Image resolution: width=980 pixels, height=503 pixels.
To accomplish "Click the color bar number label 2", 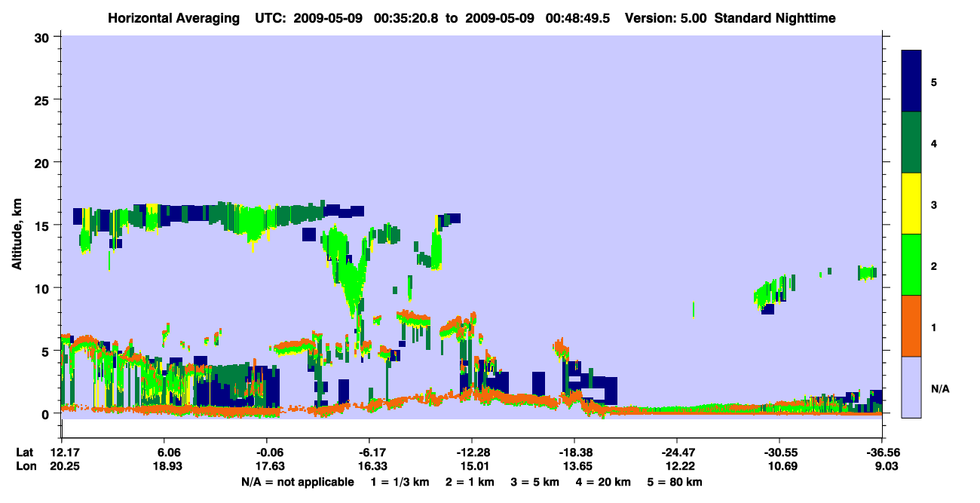I will pyautogui.click(x=934, y=265).
